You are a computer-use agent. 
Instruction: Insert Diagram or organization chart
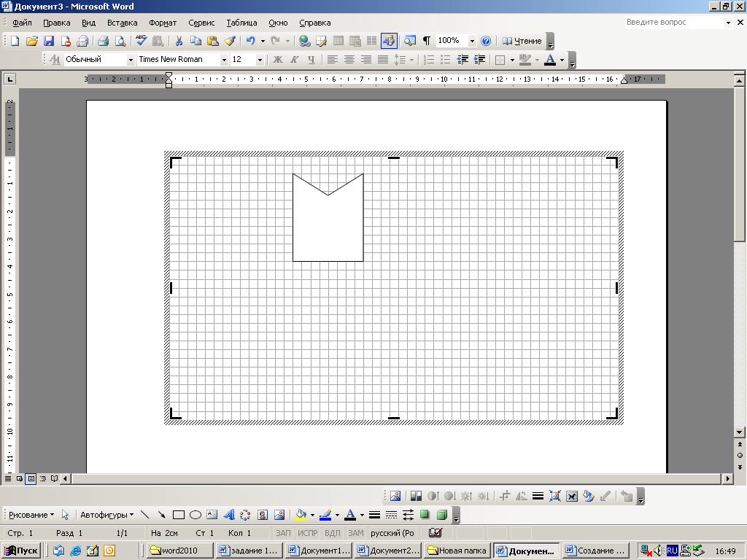pyautogui.click(x=245, y=515)
